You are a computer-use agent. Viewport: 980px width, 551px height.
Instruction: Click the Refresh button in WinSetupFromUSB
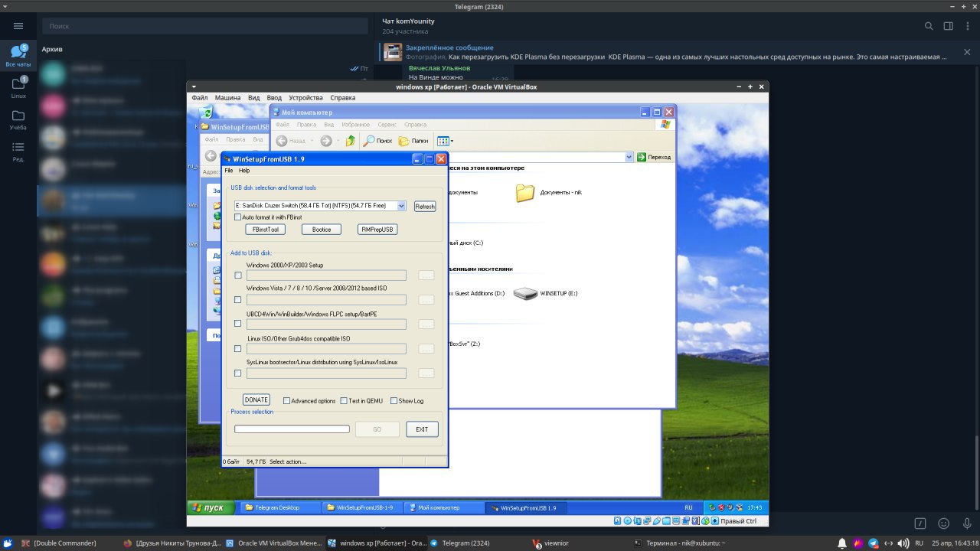pyautogui.click(x=425, y=207)
